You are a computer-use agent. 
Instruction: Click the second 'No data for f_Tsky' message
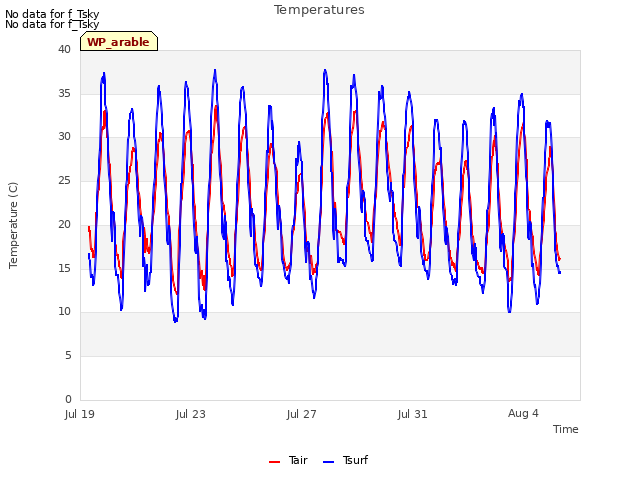(x=52, y=24)
